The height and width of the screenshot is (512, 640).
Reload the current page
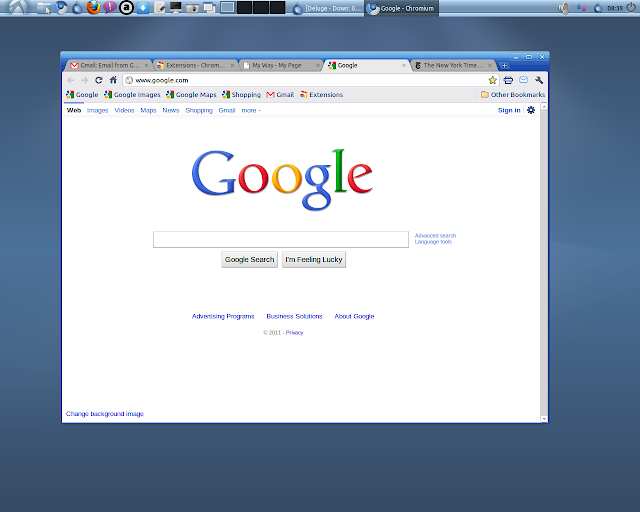99,80
